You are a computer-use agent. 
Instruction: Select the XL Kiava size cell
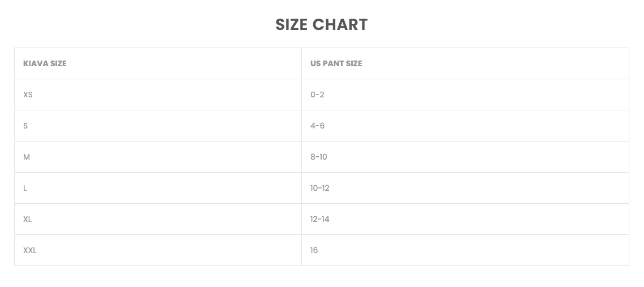pyautogui.click(x=27, y=219)
